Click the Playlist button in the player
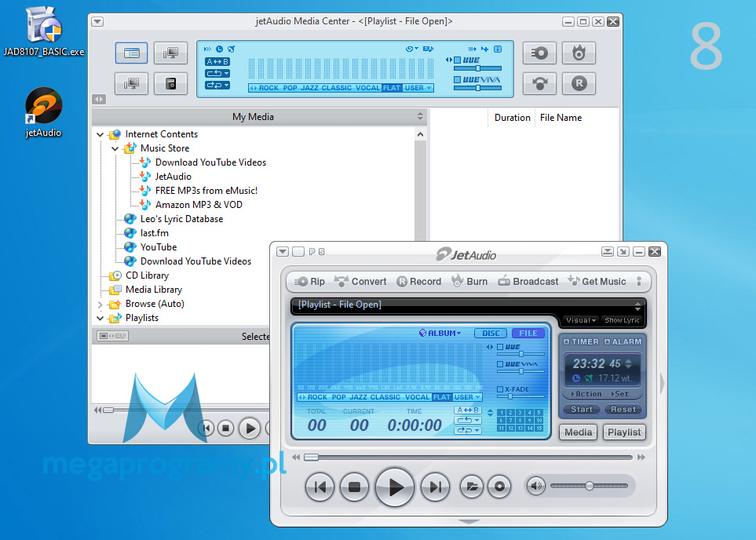This screenshot has height=540, width=756. 624,432
